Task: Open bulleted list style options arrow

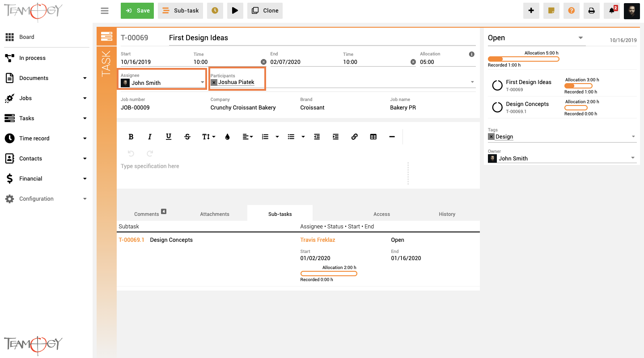Action: (303, 137)
